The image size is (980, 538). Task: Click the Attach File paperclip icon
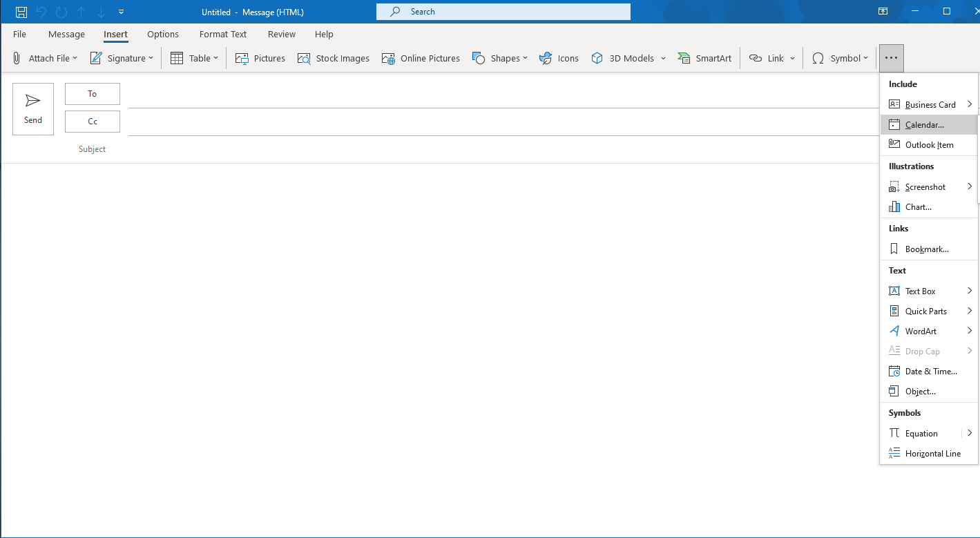pyautogui.click(x=17, y=58)
